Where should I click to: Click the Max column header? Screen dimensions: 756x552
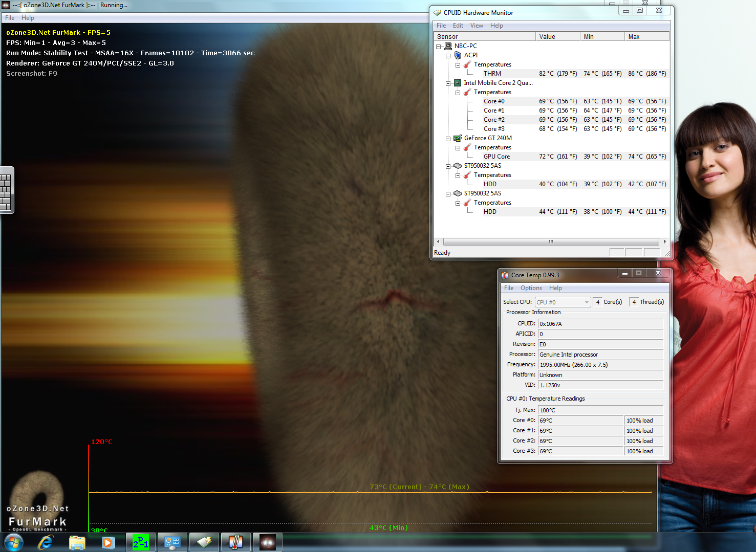pos(647,37)
